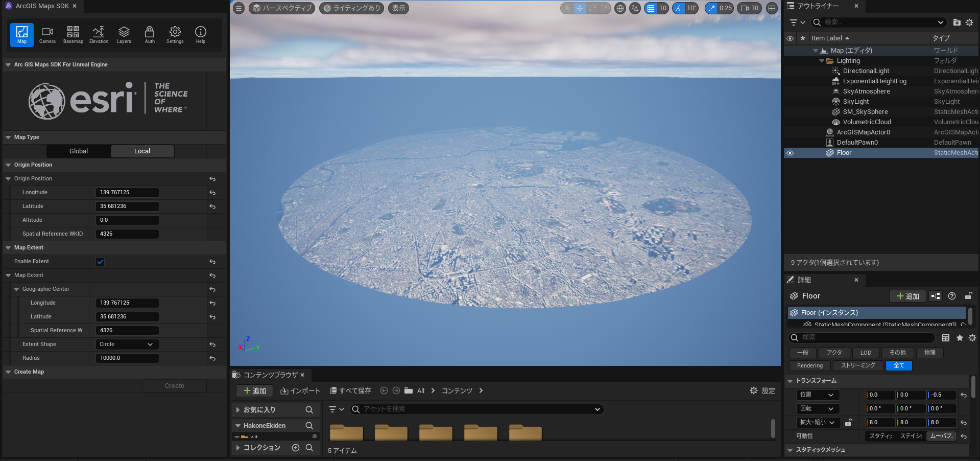980x461 pixels.
Task: Click the インポート button
Action: (x=300, y=391)
